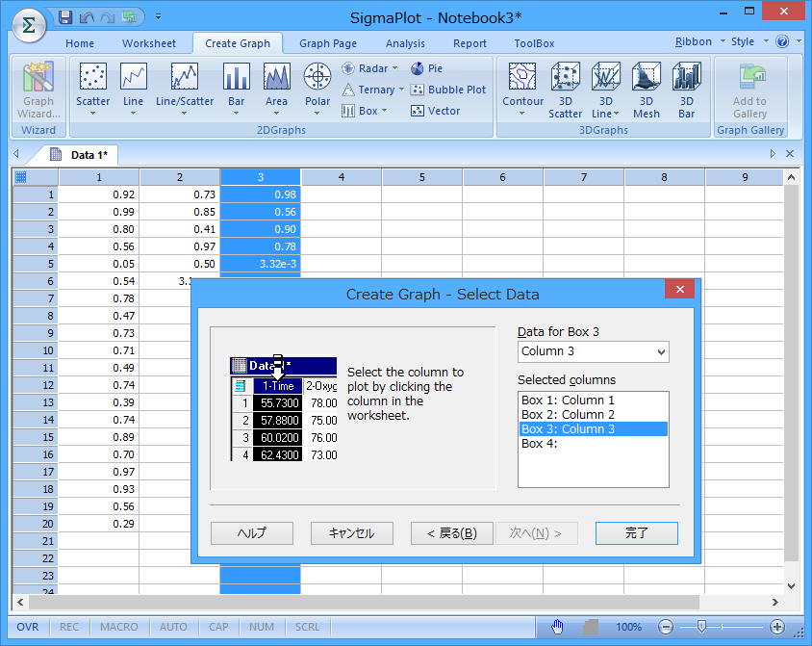
Task: Expand the Scatter graph dropdown arrow
Action: click(x=92, y=114)
